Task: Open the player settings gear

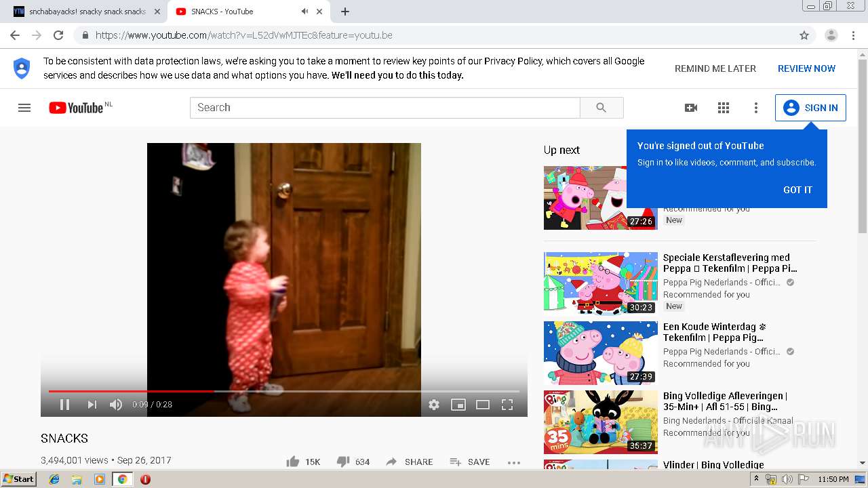Action: 434,405
